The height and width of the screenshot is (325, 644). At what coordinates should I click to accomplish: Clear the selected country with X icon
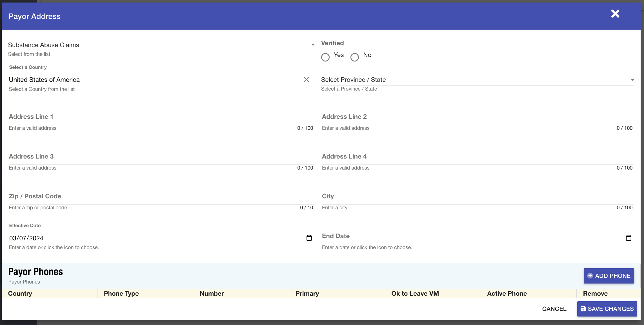[307, 80]
